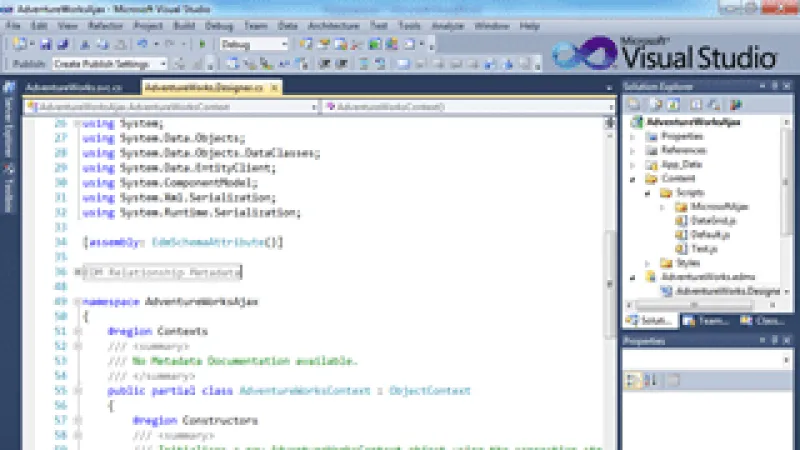Viewport: 800px width, 450px height.
Task: Collapse the namespace AdventureWorksAjax block
Action: click(78, 302)
